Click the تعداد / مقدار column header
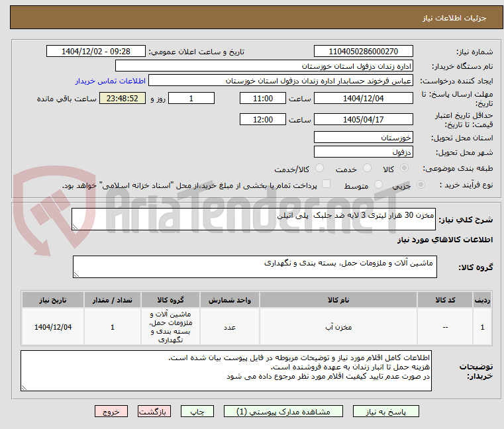This screenshot has width=504, height=429. (x=113, y=300)
